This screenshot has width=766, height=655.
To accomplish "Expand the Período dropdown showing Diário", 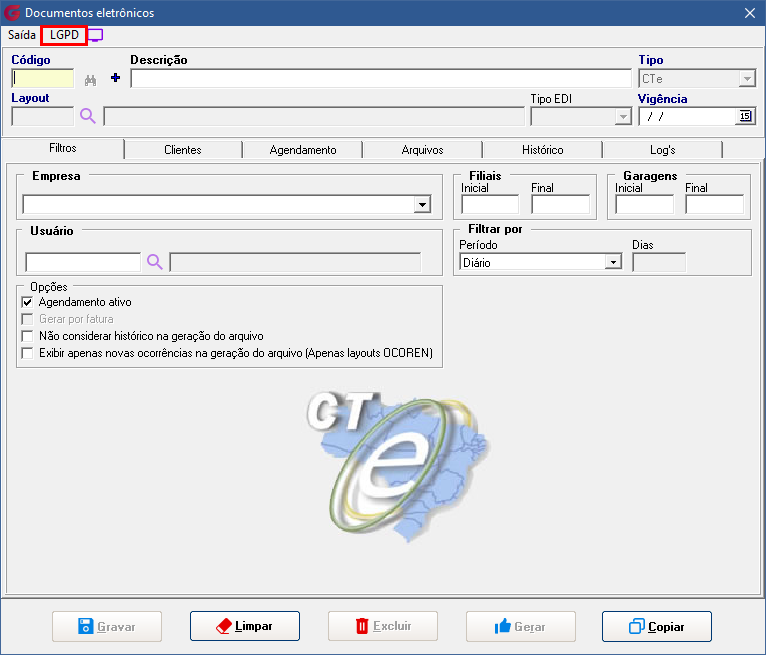I will click(x=614, y=263).
